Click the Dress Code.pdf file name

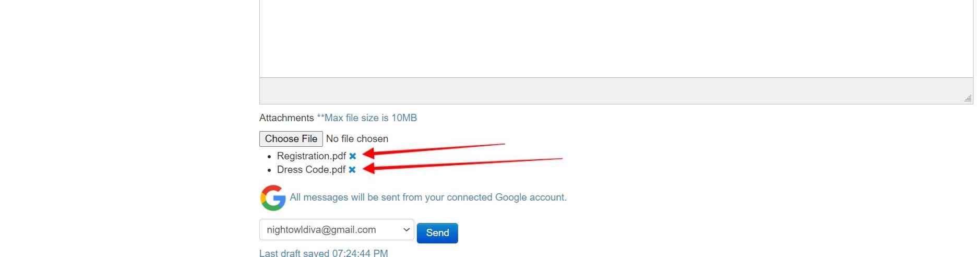[311, 170]
